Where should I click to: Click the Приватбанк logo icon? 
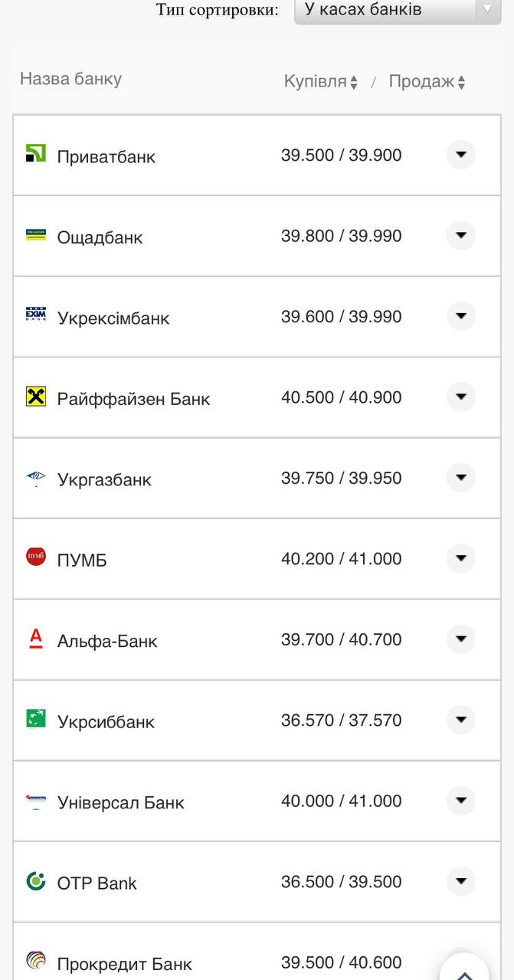click(36, 153)
